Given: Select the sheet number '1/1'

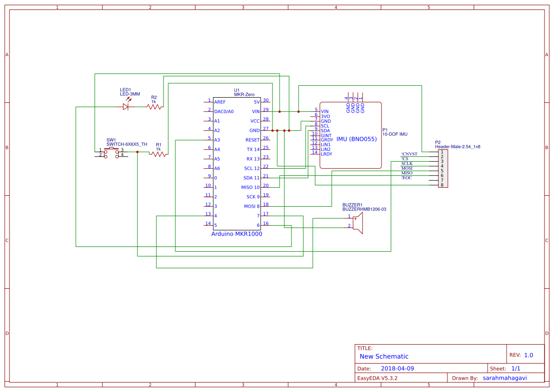Looking at the screenshot, I should pyautogui.click(x=516, y=369).
